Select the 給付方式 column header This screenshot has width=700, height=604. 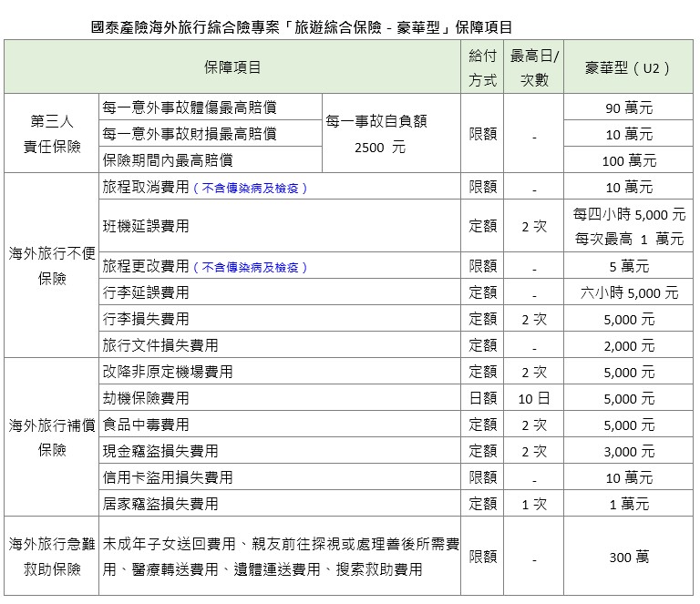click(482, 67)
